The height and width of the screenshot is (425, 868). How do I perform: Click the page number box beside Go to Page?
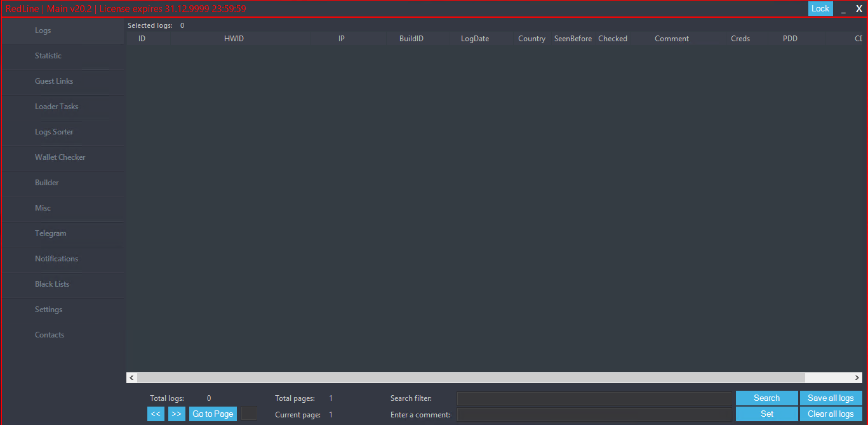pyautogui.click(x=249, y=414)
